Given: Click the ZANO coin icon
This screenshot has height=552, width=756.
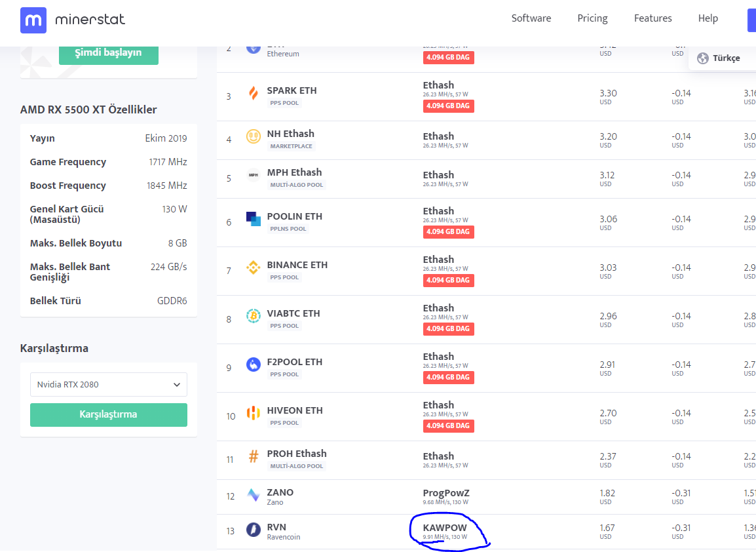Looking at the screenshot, I should coord(253,494).
